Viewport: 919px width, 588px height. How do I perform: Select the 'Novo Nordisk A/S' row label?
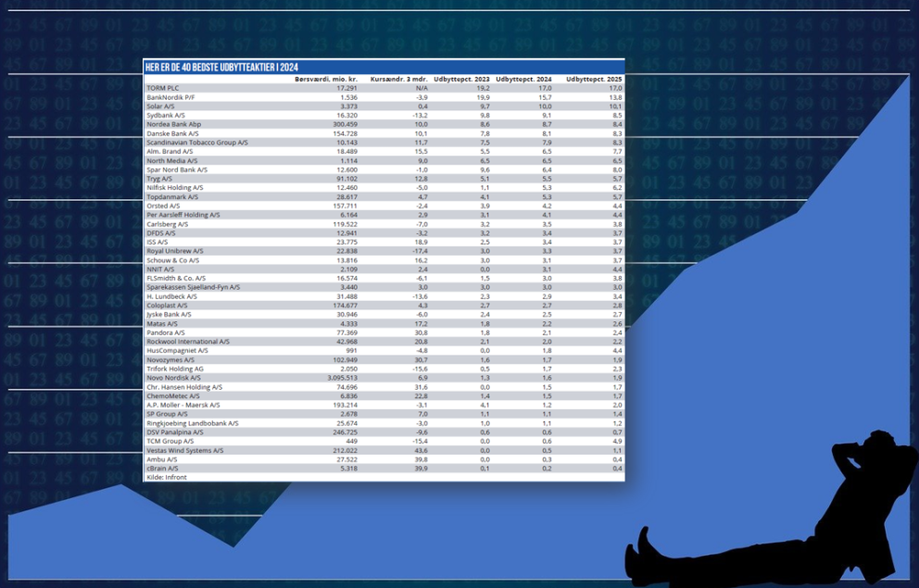pyautogui.click(x=173, y=378)
